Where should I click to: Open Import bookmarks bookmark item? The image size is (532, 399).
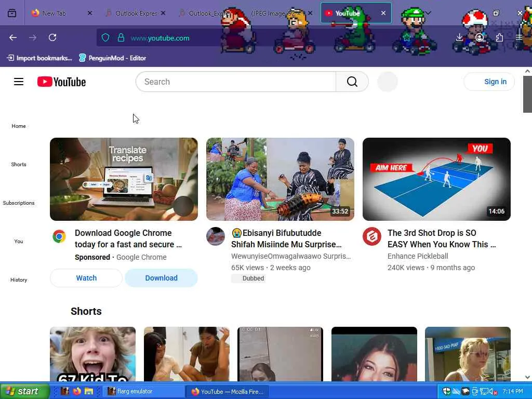(39, 58)
